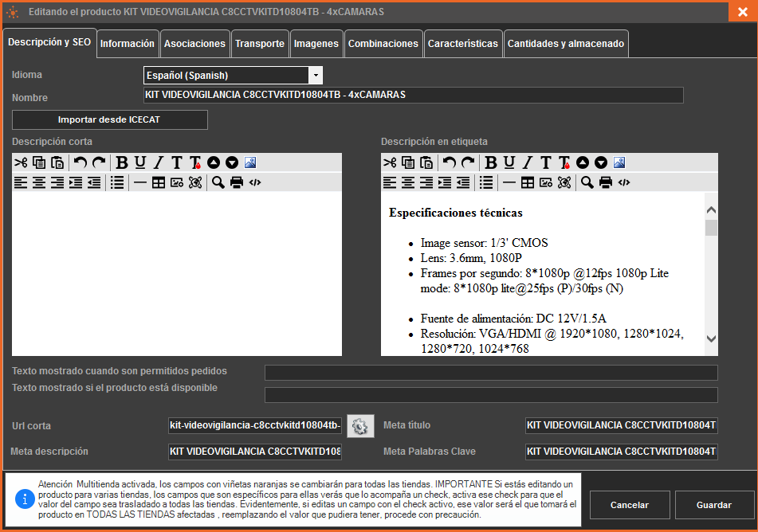Switch to the Combinaciones tab
Viewport: 758px width, 532px height.
383,44
